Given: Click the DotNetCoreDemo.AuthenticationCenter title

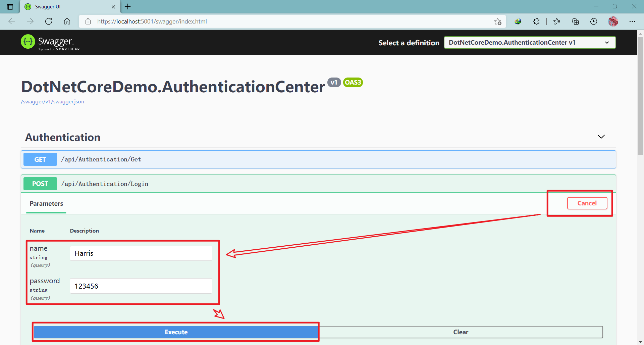Looking at the screenshot, I should point(173,87).
